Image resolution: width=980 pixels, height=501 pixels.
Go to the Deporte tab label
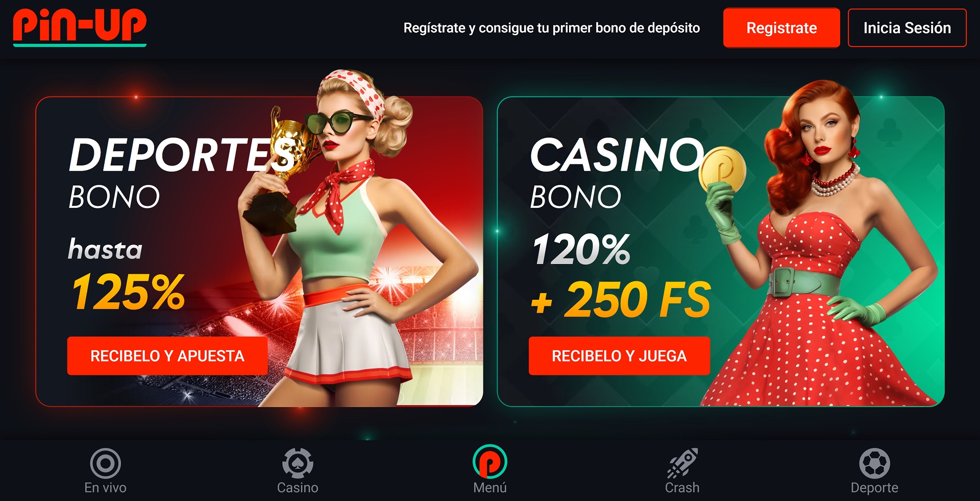[x=874, y=488]
